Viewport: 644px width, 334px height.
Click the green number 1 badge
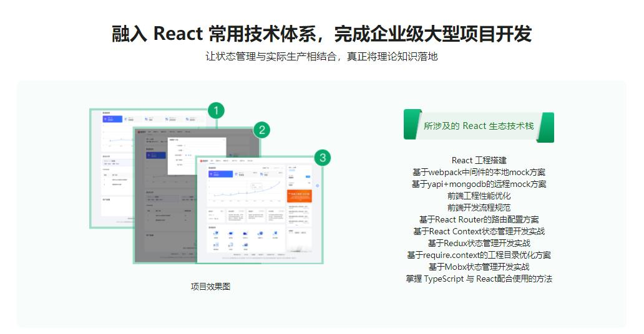pos(215,111)
